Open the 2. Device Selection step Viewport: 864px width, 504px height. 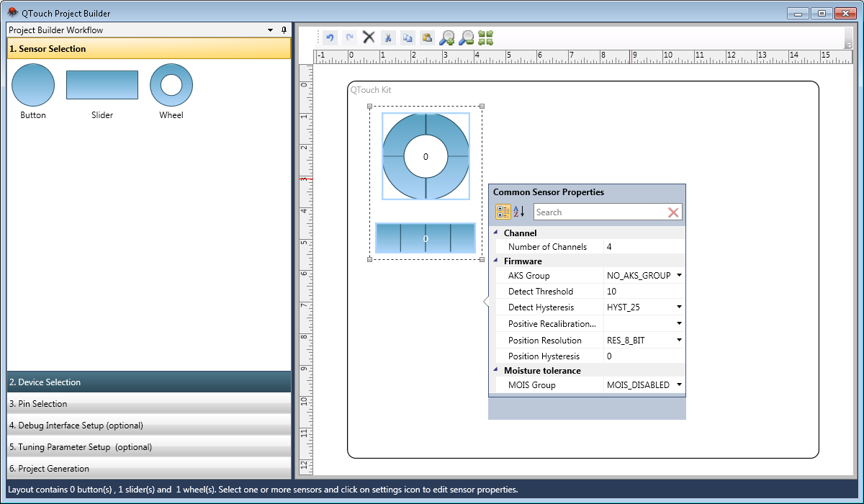[149, 382]
